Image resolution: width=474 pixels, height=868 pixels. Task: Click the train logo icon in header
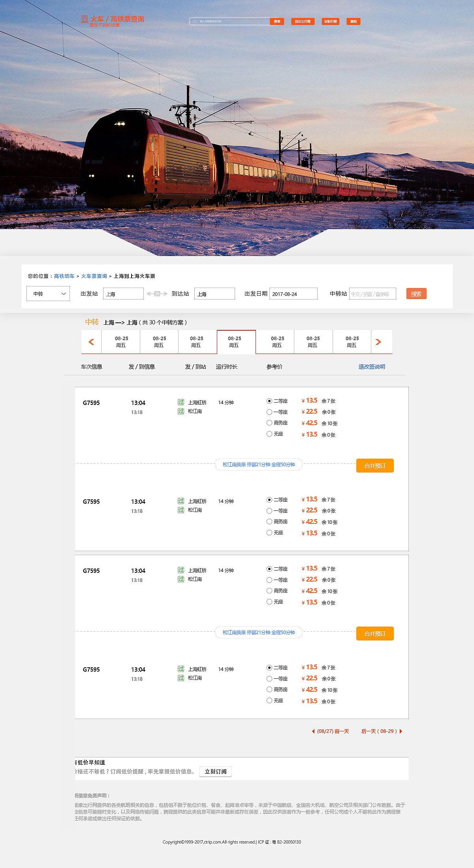pyautogui.click(x=85, y=19)
